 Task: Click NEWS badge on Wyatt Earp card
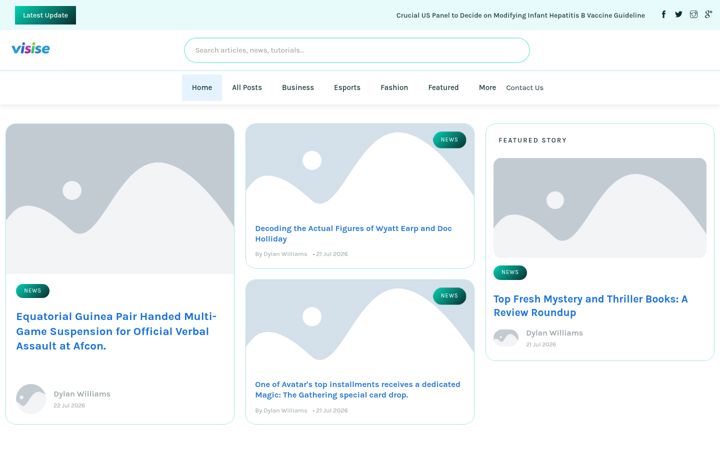[450, 140]
